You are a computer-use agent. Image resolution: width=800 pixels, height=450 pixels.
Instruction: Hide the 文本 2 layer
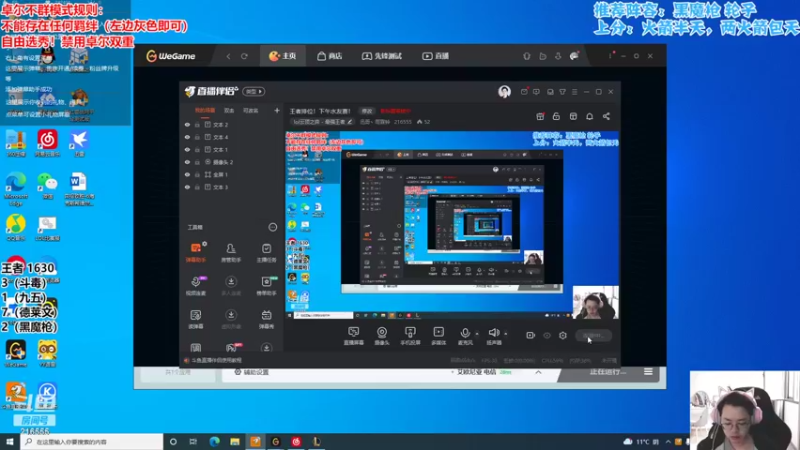[x=187, y=124]
